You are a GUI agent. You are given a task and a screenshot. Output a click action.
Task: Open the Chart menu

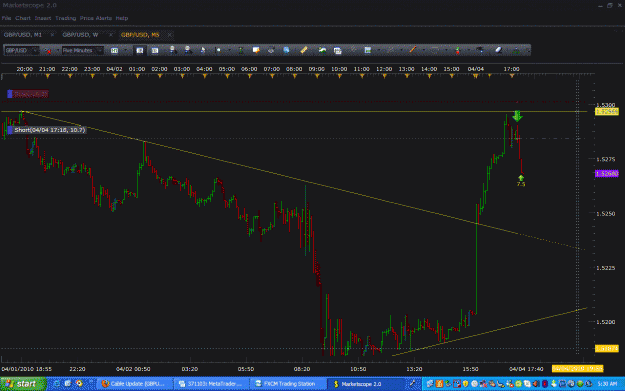click(x=23, y=18)
